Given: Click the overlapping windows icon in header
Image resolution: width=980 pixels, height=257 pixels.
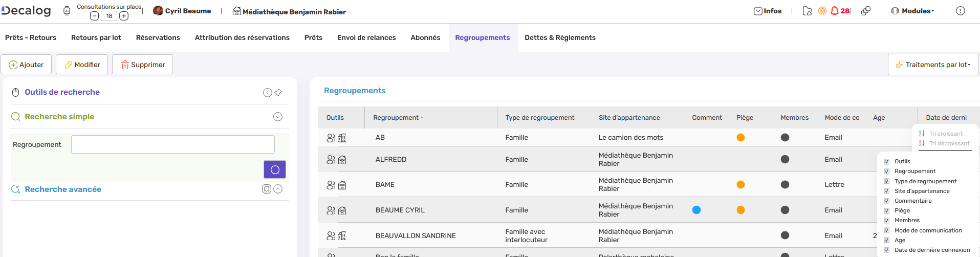Looking at the screenshot, I should [866, 11].
